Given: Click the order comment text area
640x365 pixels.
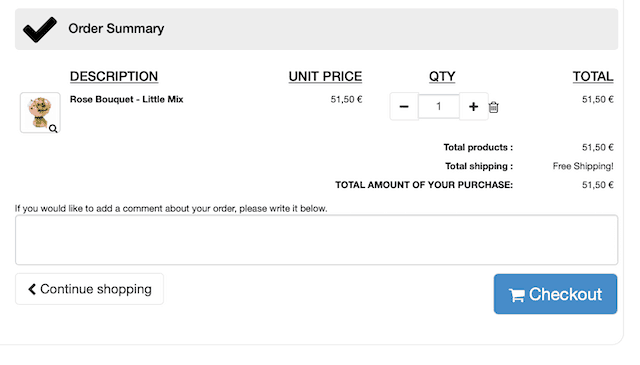Looking at the screenshot, I should (x=316, y=240).
